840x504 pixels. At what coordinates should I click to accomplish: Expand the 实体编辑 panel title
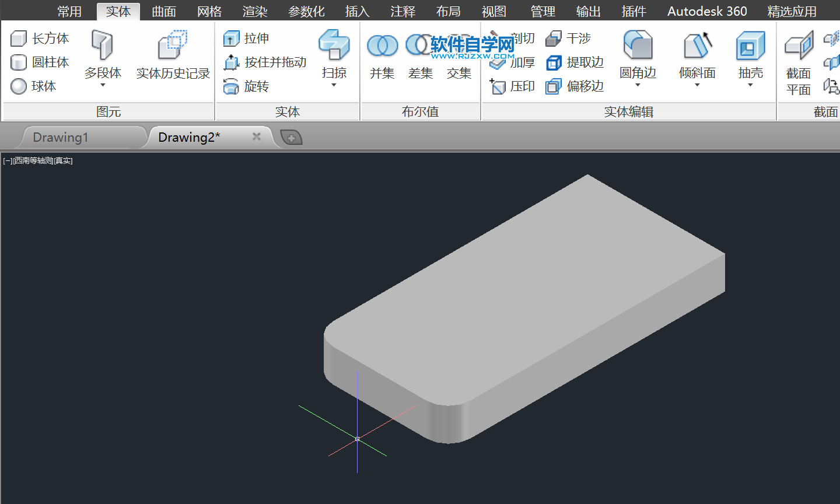pos(629,111)
